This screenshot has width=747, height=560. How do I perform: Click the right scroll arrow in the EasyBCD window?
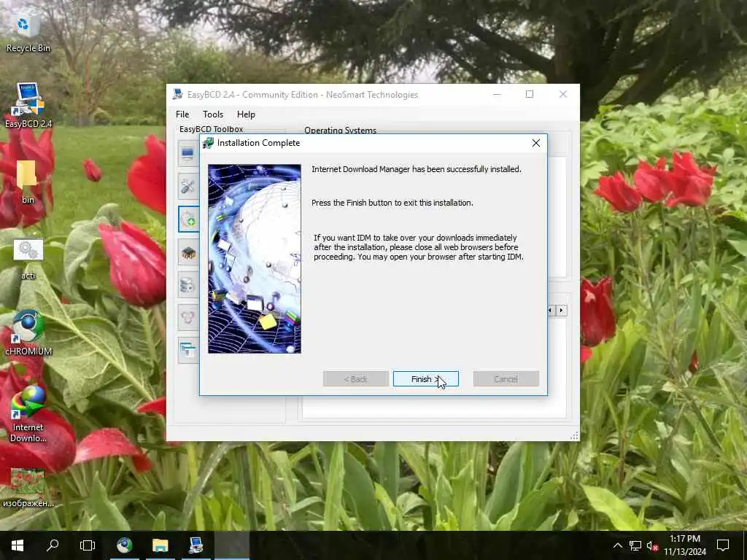pos(562,311)
